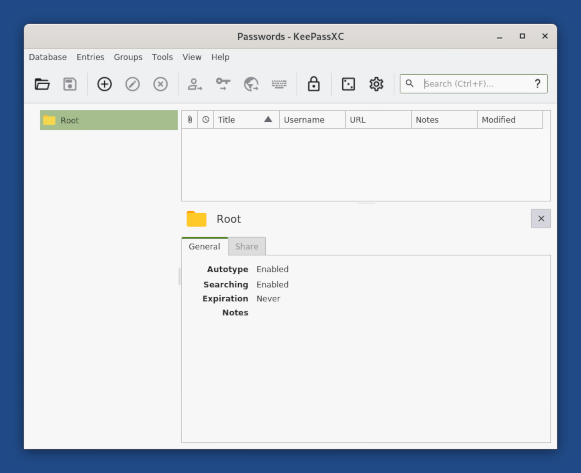Click the save database icon
581x473 pixels.
point(70,84)
